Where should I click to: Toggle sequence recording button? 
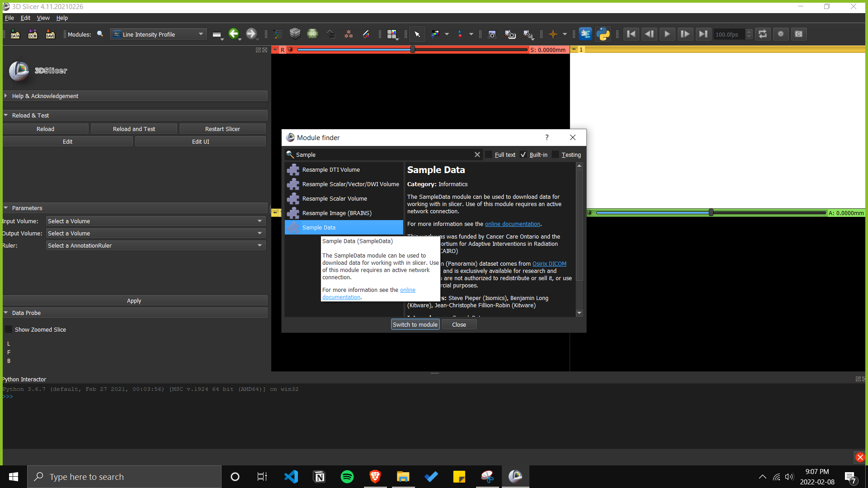coord(780,34)
